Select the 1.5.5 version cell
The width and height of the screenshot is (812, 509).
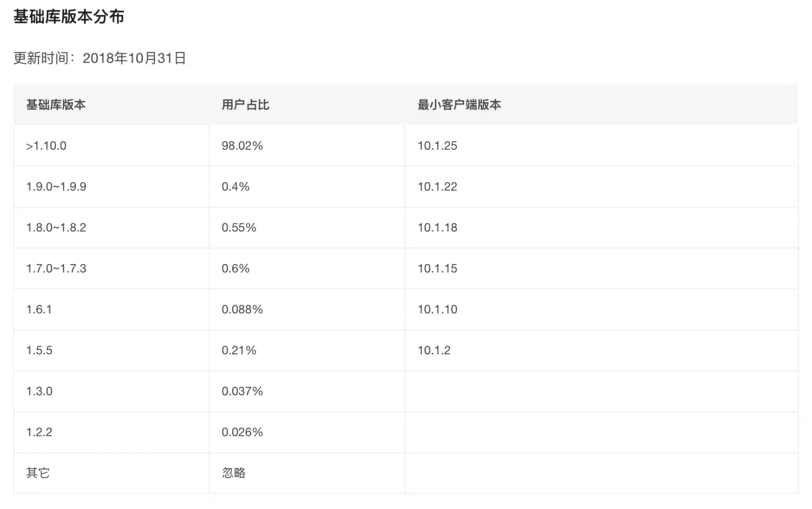point(40,350)
